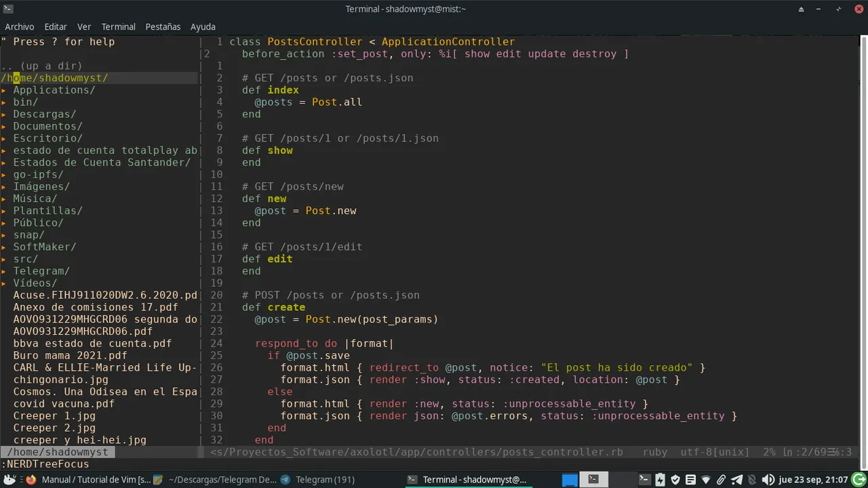Open the Xfce applications menu icon

tap(9, 480)
